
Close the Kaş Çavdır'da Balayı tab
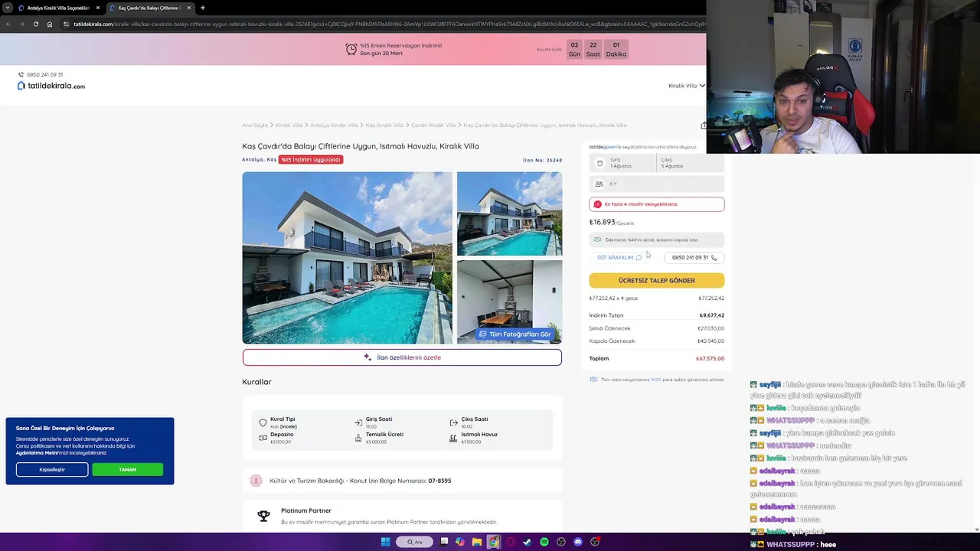[x=189, y=8]
